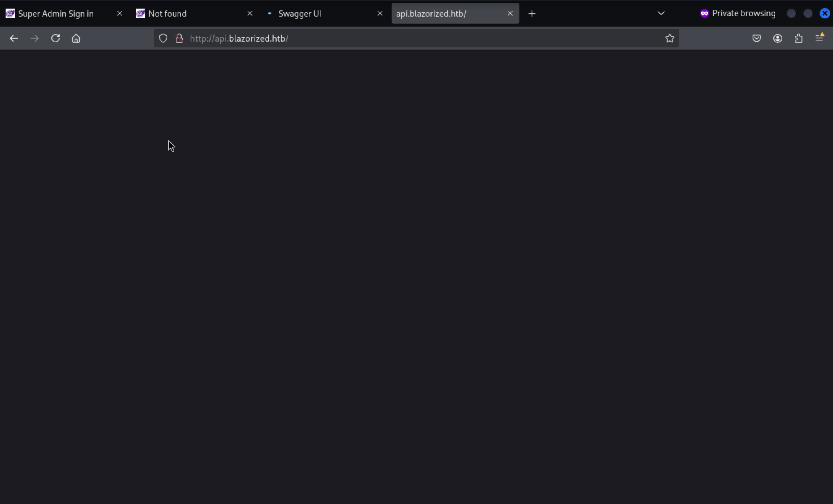Viewport: 833px width, 504px height.
Task: Click the Private browsing indicator
Action: pos(738,14)
